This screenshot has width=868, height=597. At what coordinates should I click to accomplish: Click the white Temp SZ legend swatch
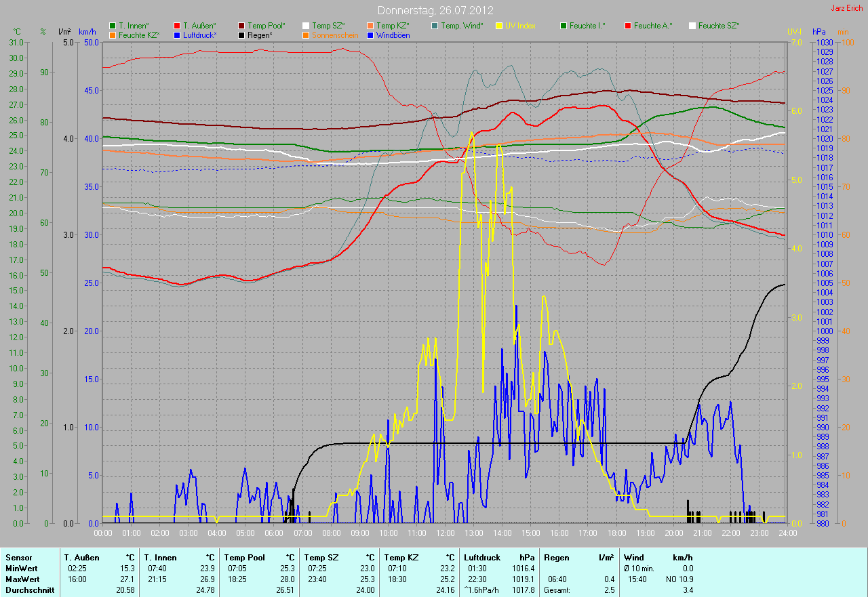(306, 26)
